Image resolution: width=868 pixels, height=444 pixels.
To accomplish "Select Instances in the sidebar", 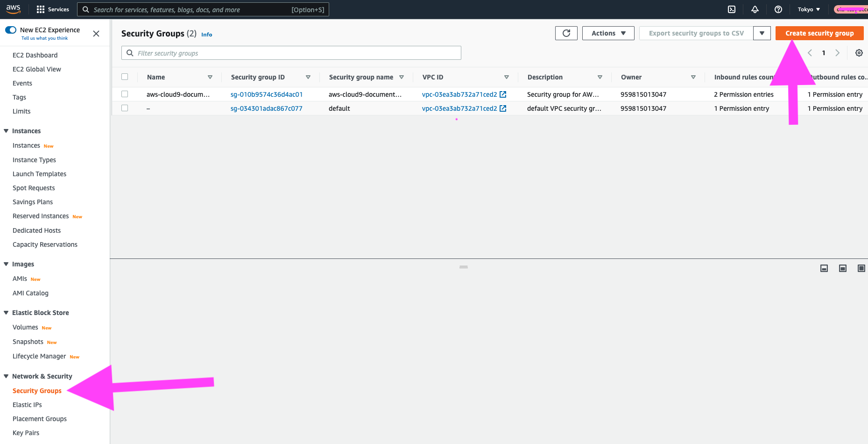I will click(26, 145).
